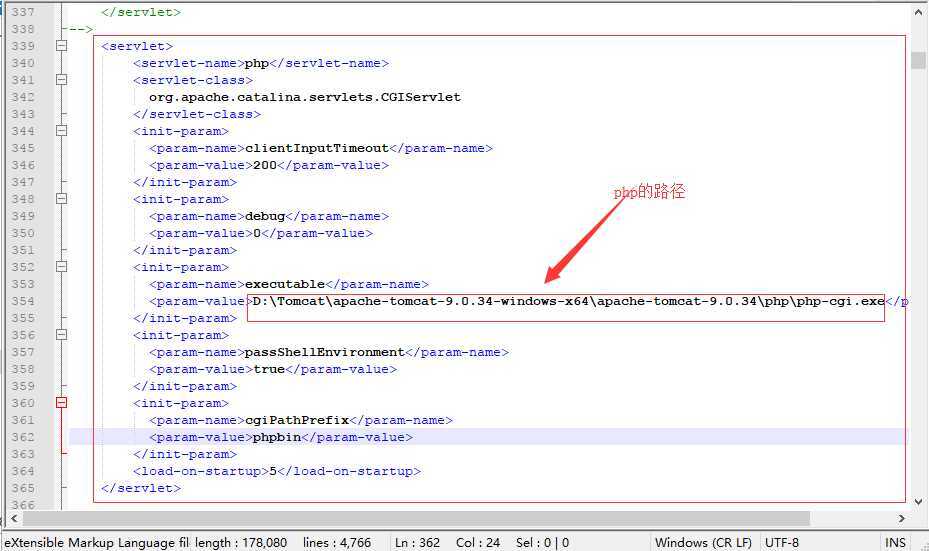Click 'length : 178,080' in the status bar

[241, 542]
